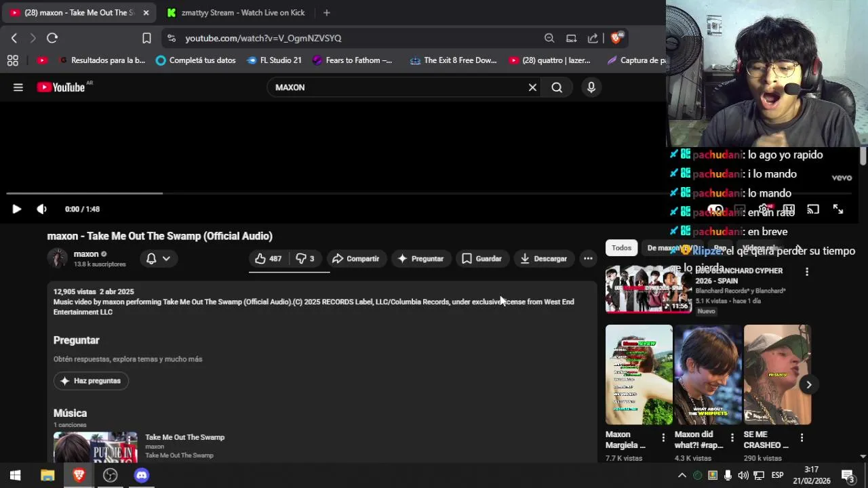Click the share icon in address bar
This screenshot has width=868, height=488.
593,38
